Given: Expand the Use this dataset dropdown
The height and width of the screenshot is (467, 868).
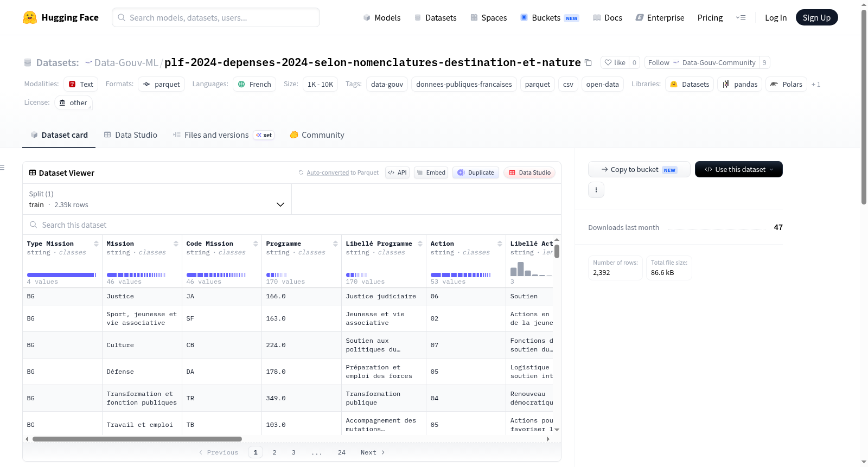Looking at the screenshot, I should click(x=739, y=169).
